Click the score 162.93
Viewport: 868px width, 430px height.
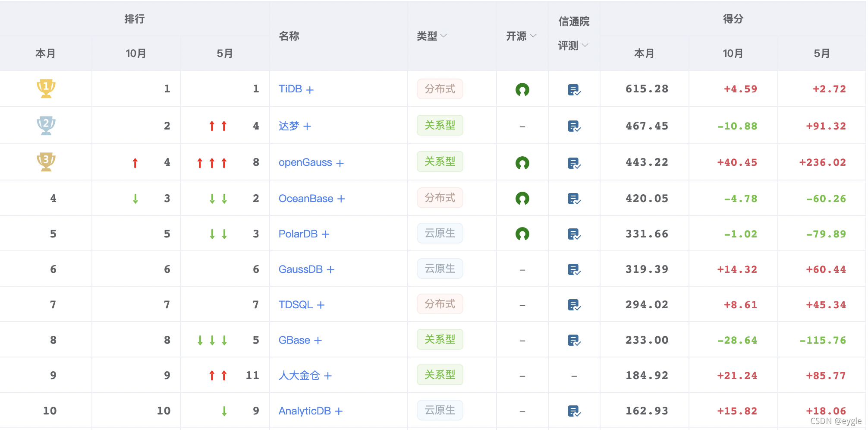coord(647,411)
